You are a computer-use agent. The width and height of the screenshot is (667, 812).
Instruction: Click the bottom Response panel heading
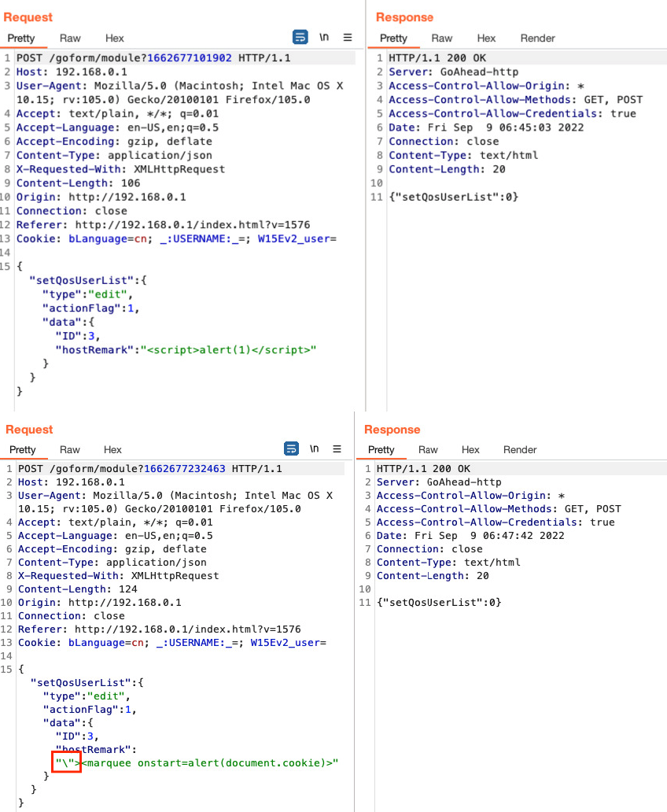coord(392,430)
